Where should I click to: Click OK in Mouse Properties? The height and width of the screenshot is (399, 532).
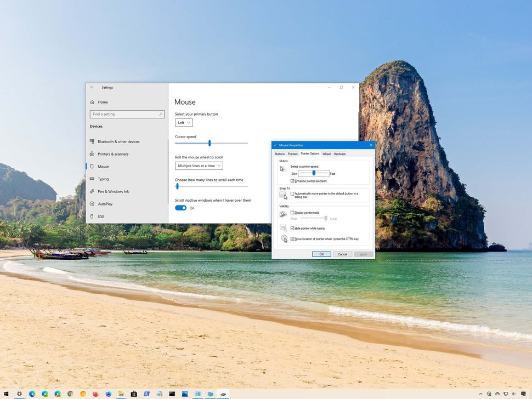321,254
